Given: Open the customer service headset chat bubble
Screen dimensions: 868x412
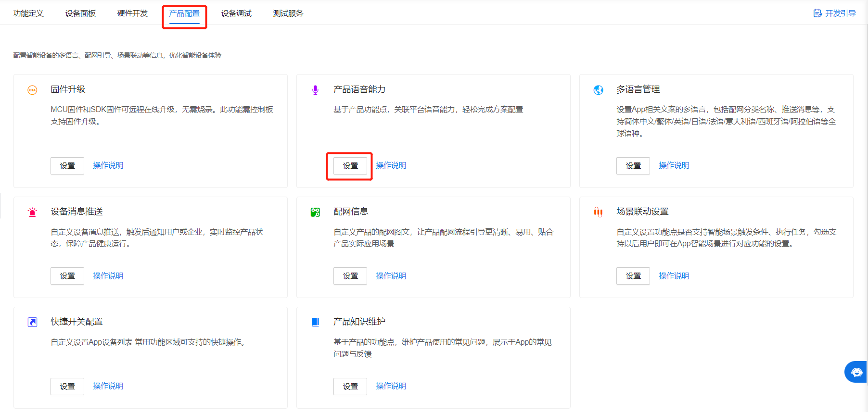Looking at the screenshot, I should click(x=856, y=372).
